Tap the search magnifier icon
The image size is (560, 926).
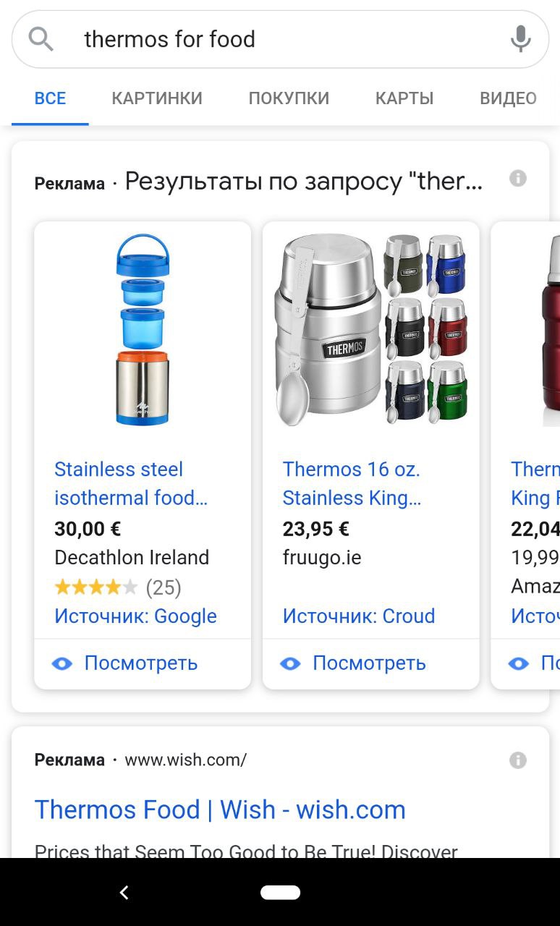click(41, 39)
